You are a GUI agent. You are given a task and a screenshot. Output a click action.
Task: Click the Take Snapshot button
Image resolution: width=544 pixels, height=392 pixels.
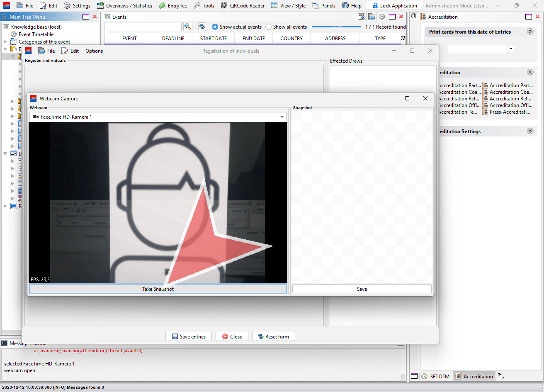158,289
